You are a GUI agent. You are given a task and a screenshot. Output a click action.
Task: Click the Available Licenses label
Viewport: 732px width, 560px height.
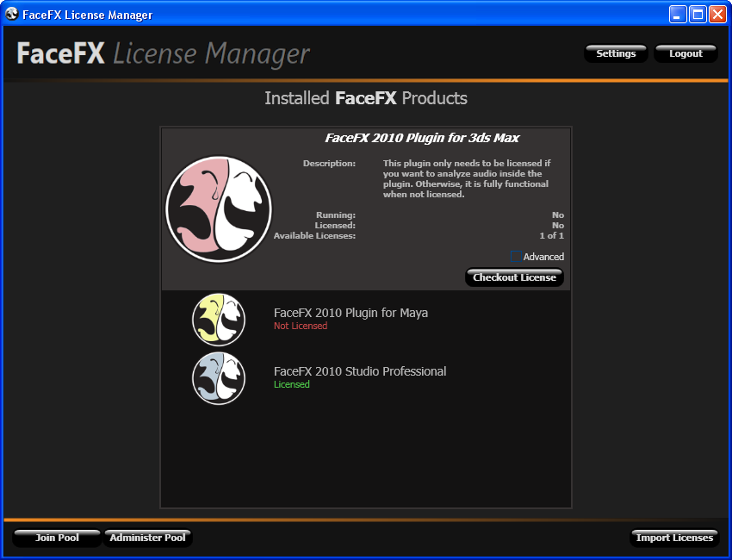pyautogui.click(x=314, y=236)
